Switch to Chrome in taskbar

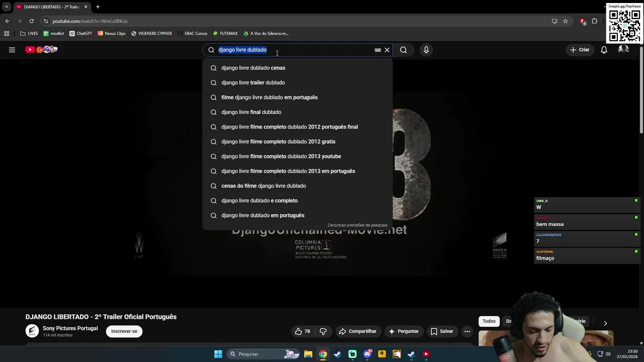[x=323, y=354]
